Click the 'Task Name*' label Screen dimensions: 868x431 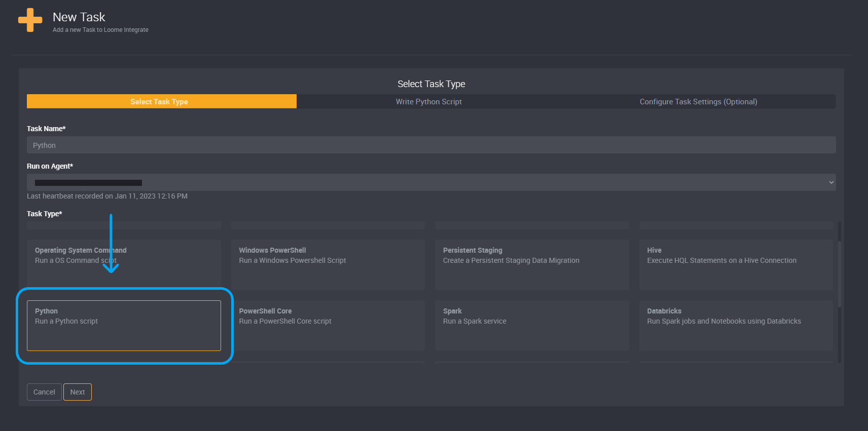click(46, 129)
